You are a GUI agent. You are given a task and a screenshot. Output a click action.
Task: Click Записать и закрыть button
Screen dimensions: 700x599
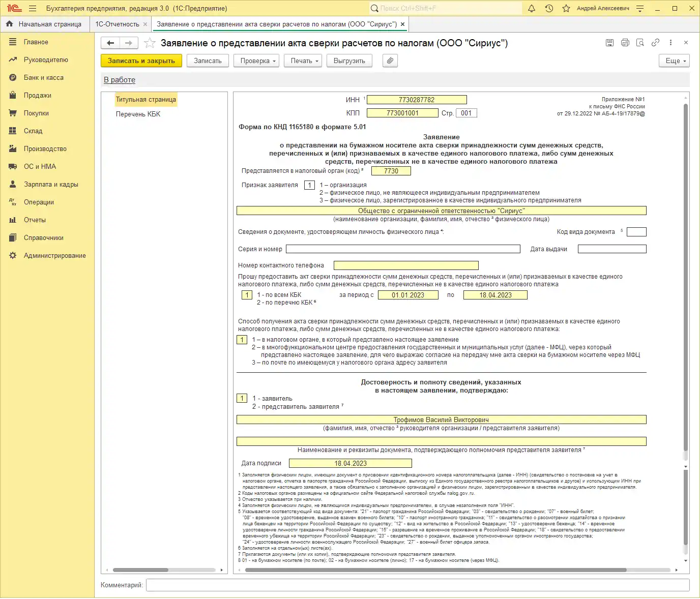[141, 61]
